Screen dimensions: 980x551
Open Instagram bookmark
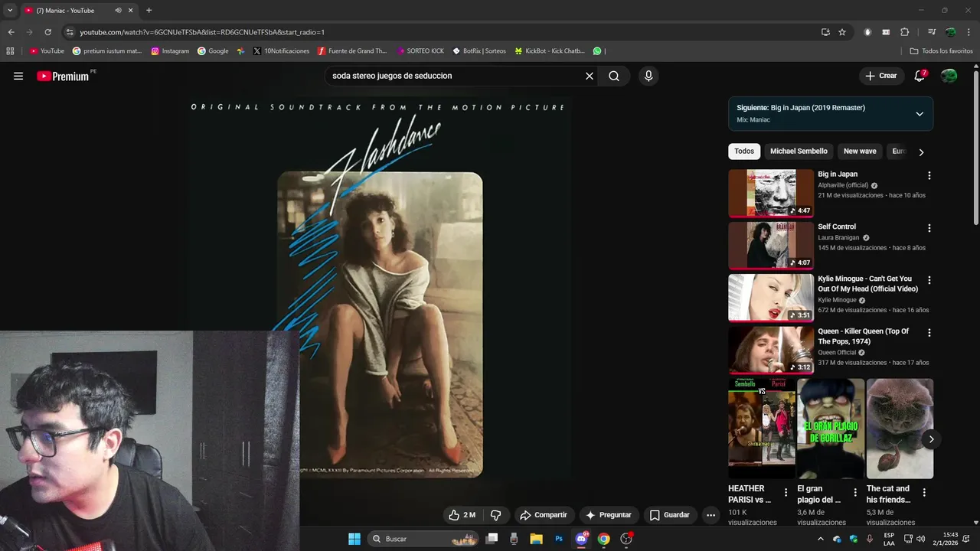(170, 51)
